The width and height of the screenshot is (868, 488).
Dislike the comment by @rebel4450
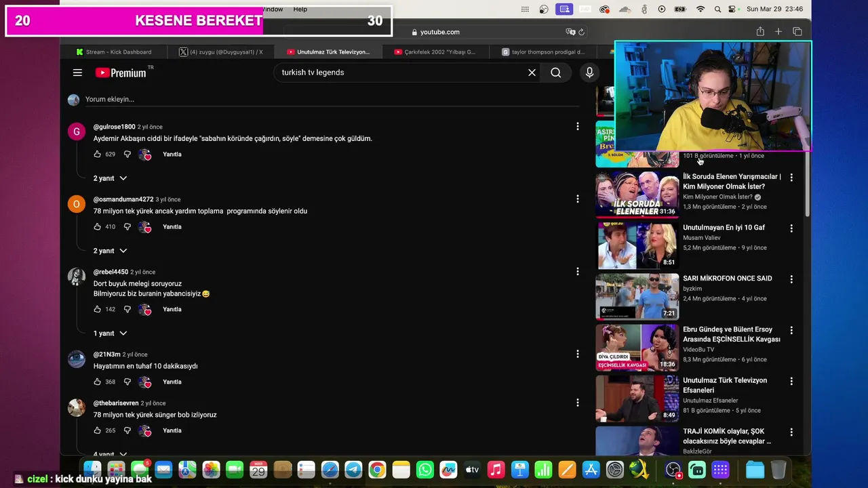point(127,310)
